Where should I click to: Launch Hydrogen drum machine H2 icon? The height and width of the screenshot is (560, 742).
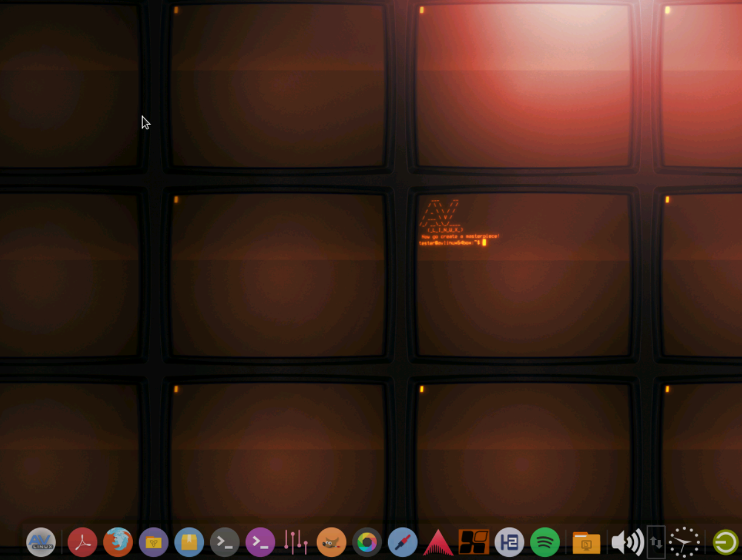click(509, 542)
